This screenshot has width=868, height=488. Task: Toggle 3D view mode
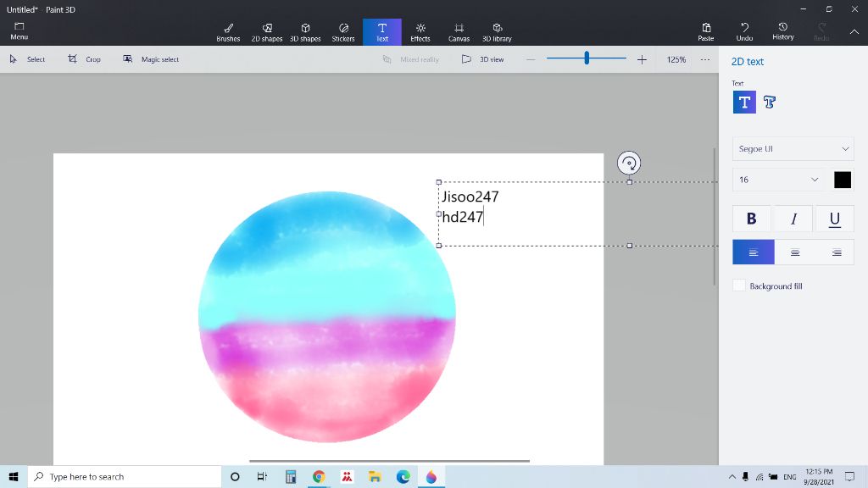click(482, 59)
